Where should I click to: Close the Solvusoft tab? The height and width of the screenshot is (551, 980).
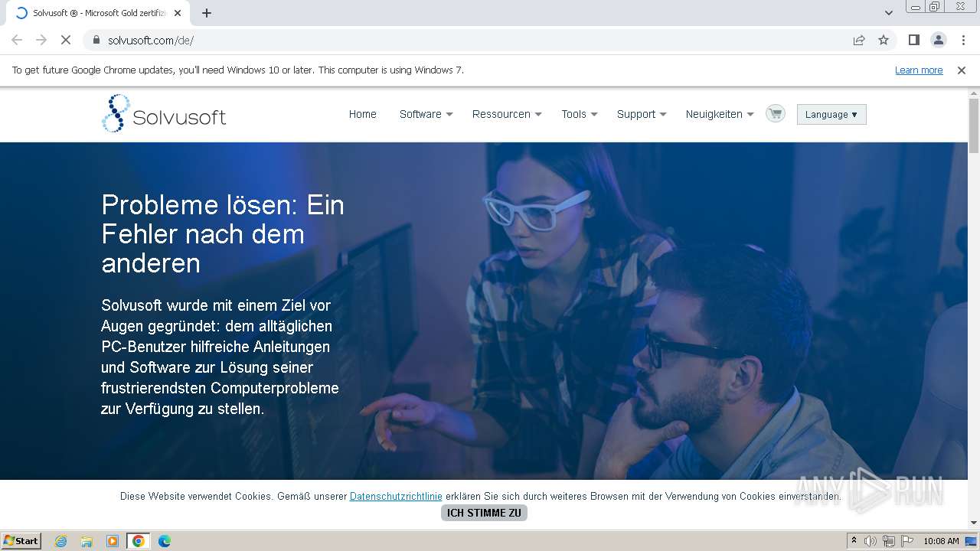(x=178, y=13)
